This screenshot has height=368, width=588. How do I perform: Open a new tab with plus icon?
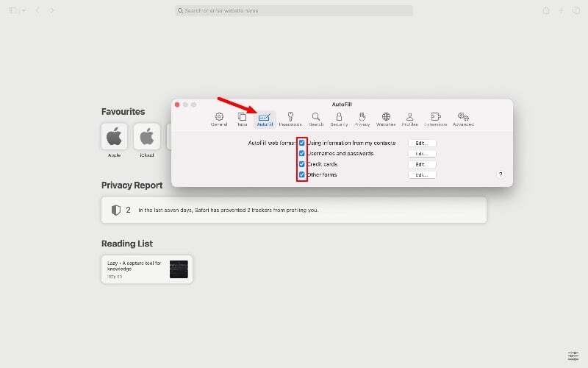click(x=561, y=10)
